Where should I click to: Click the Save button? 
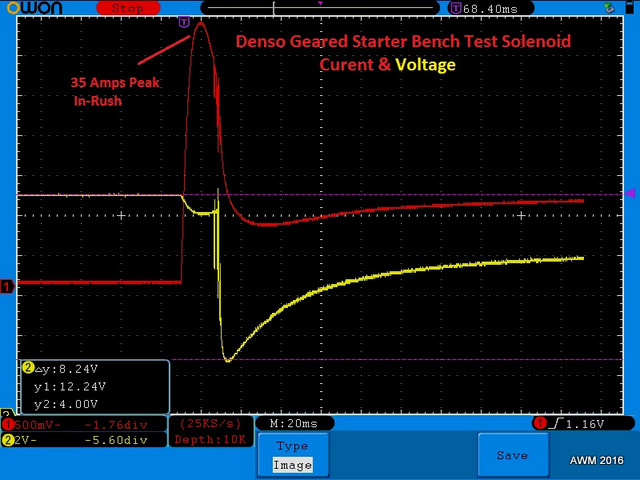(x=513, y=455)
